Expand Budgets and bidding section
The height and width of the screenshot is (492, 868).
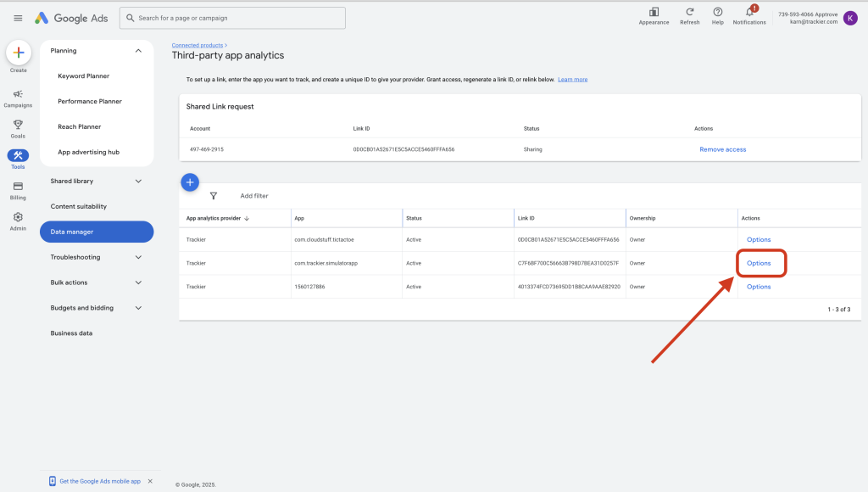point(138,308)
